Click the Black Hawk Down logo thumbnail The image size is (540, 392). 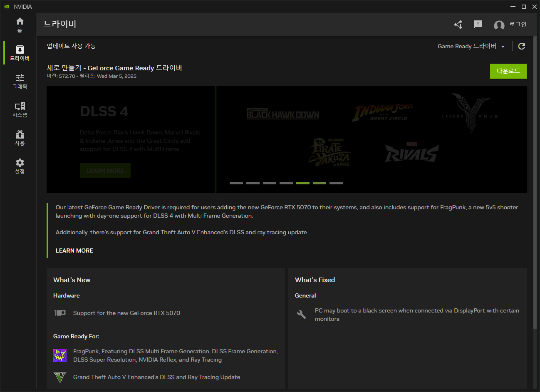283,114
